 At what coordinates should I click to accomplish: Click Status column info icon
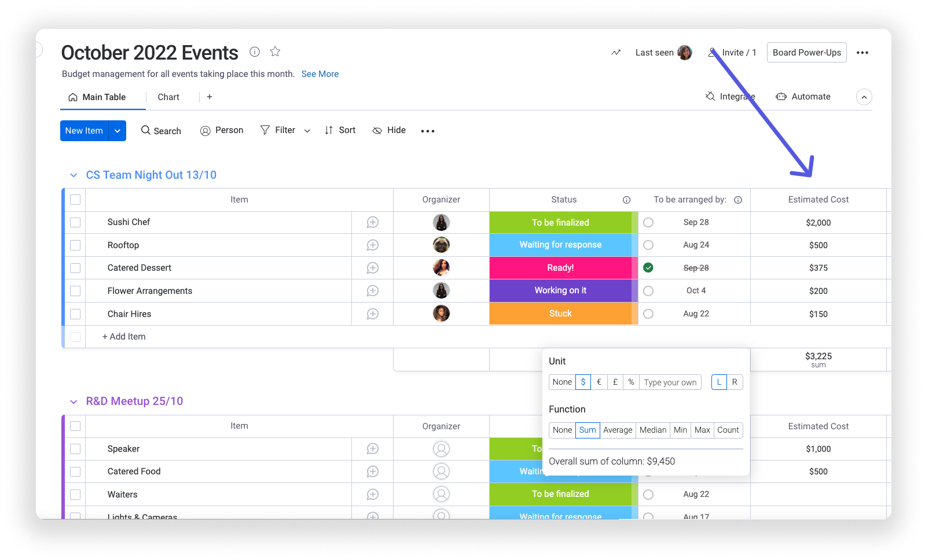(x=626, y=200)
